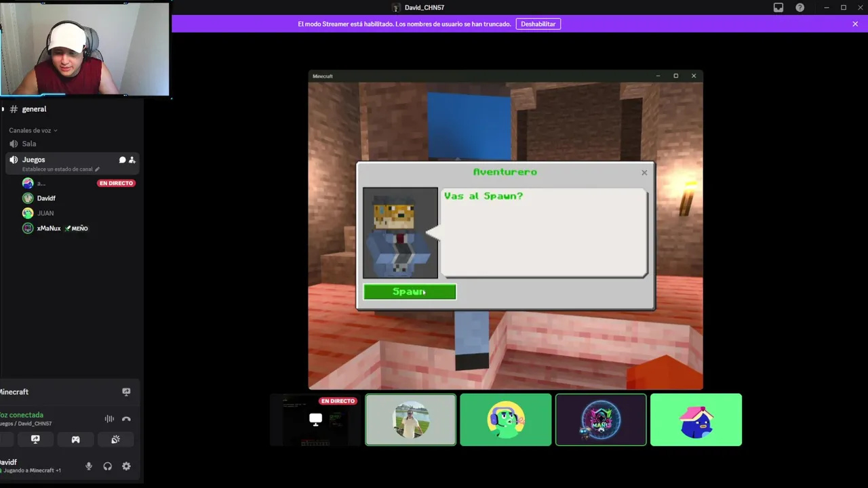
Task: Select the green tile with the headset avatar
Action: pyautogui.click(x=506, y=420)
